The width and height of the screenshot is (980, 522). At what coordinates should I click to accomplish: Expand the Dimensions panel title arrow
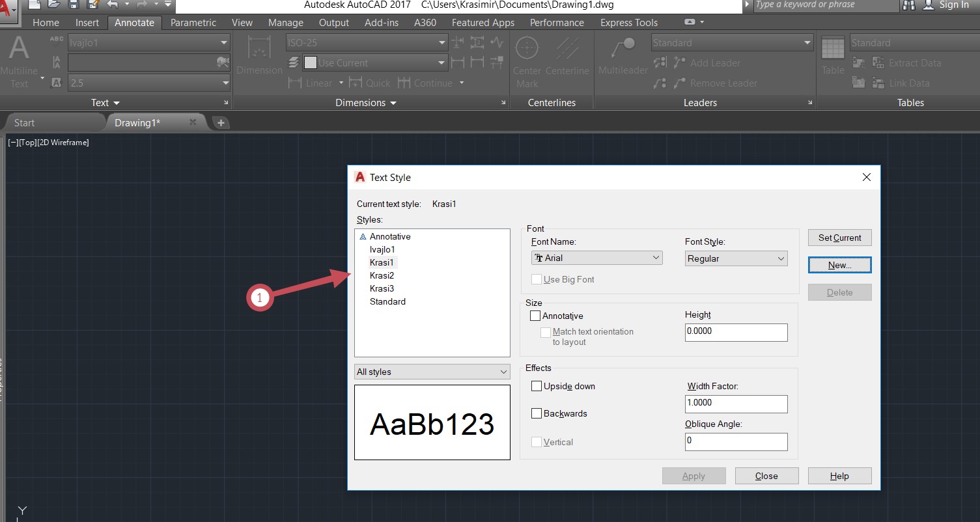tap(393, 103)
